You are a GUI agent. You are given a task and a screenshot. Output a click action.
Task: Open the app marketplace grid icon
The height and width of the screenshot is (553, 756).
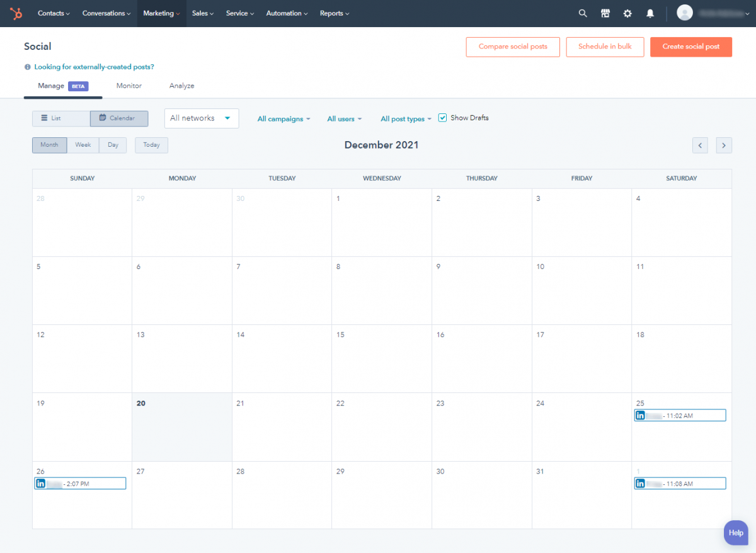(x=605, y=13)
